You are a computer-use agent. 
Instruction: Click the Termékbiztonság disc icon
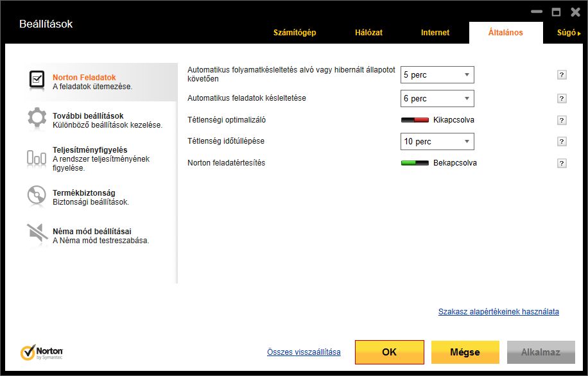coord(37,195)
